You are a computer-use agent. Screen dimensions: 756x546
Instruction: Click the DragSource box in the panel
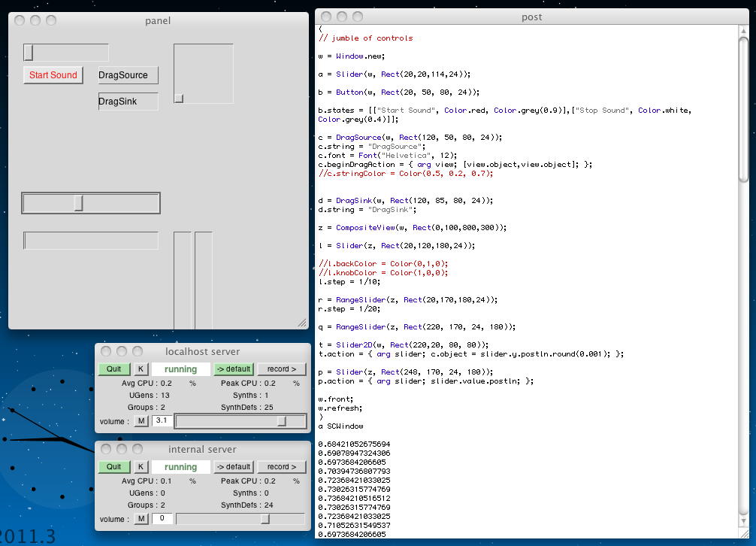128,75
